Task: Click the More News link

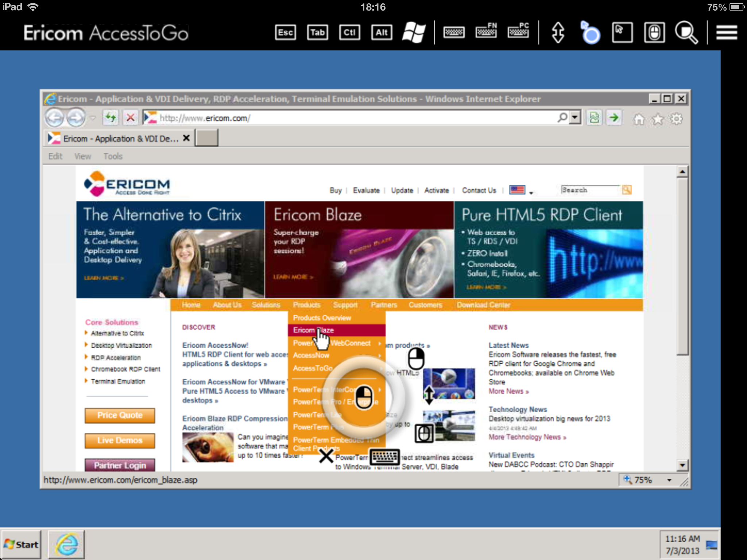Action: [x=508, y=391]
